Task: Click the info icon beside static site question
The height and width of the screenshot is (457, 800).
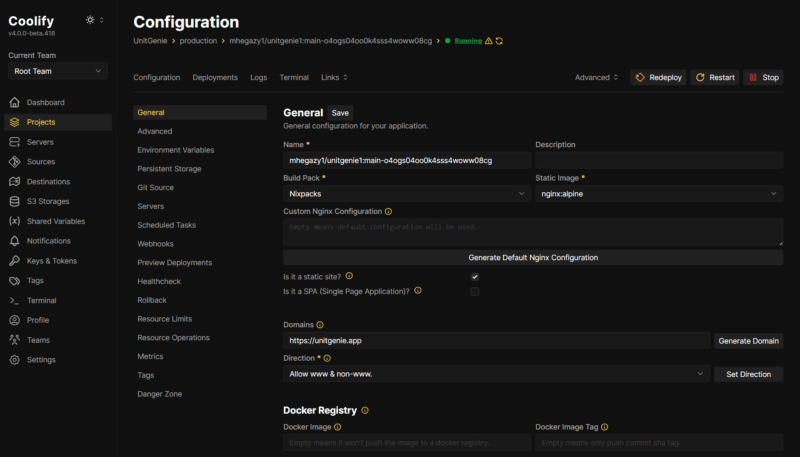Action: coord(349,276)
